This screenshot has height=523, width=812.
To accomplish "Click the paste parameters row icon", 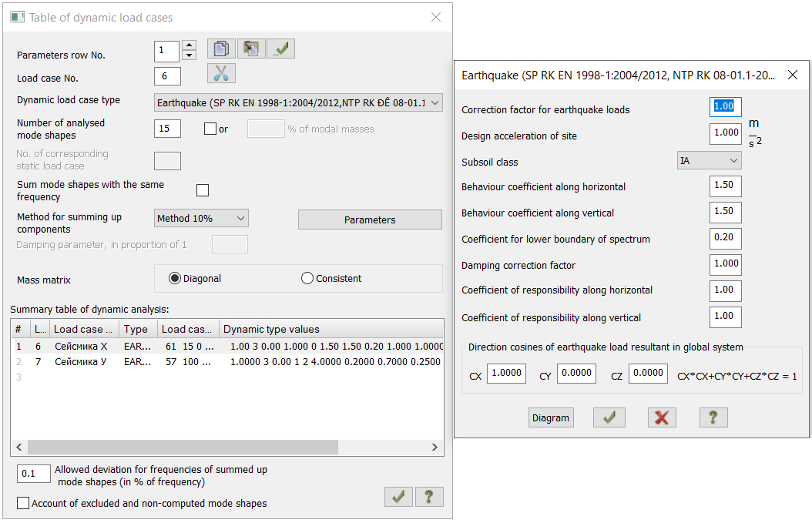I will coord(251,49).
